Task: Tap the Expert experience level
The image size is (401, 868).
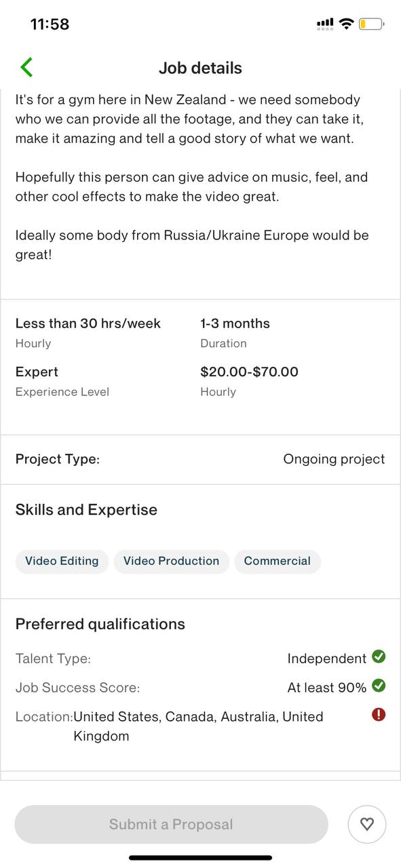Action: point(37,372)
